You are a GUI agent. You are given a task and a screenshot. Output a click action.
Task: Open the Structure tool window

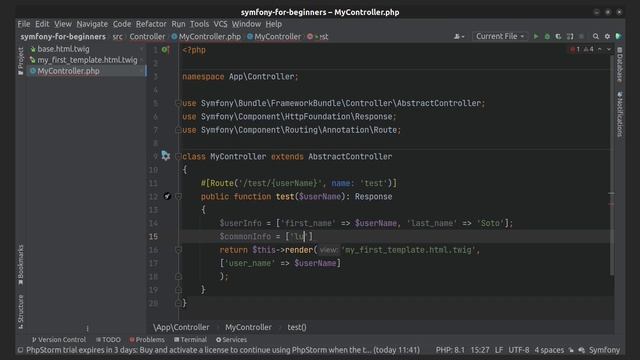pyautogui.click(x=21, y=312)
